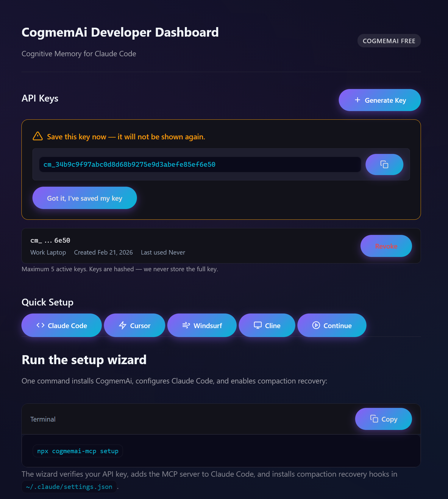Viewport: 448px width, 499px height.
Task: Click the plus icon on Generate Key
Action: (357, 100)
